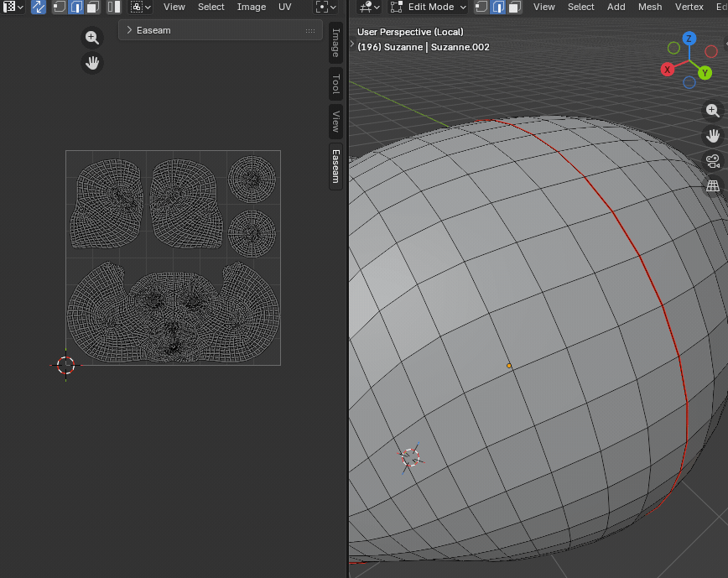This screenshot has height=578, width=728.
Task: Click the 3D cursor on the mesh
Action: point(410,458)
